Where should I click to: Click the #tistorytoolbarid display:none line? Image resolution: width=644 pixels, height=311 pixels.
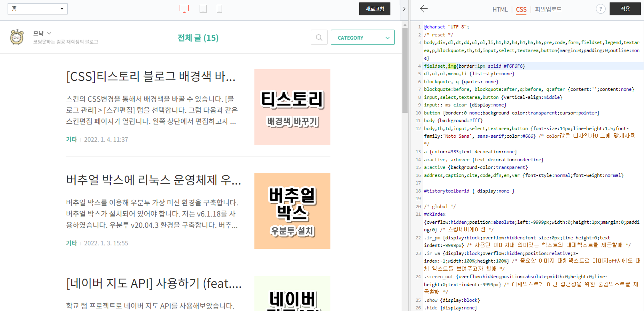(x=469, y=191)
